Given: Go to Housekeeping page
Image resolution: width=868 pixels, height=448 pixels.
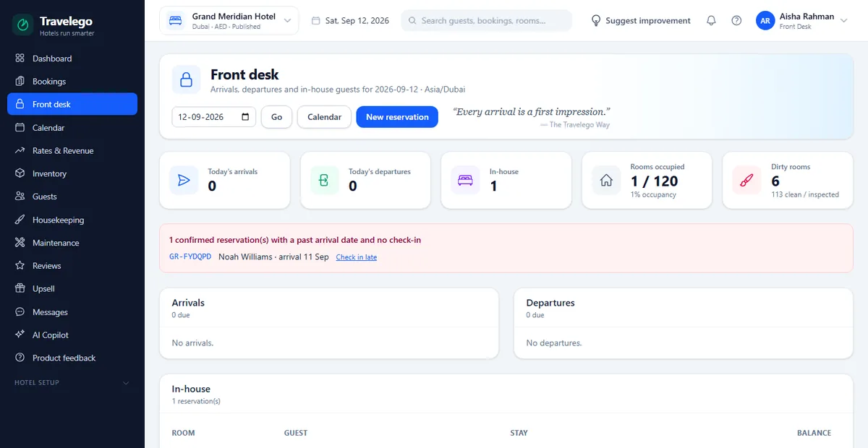Looking at the screenshot, I should point(72,220).
